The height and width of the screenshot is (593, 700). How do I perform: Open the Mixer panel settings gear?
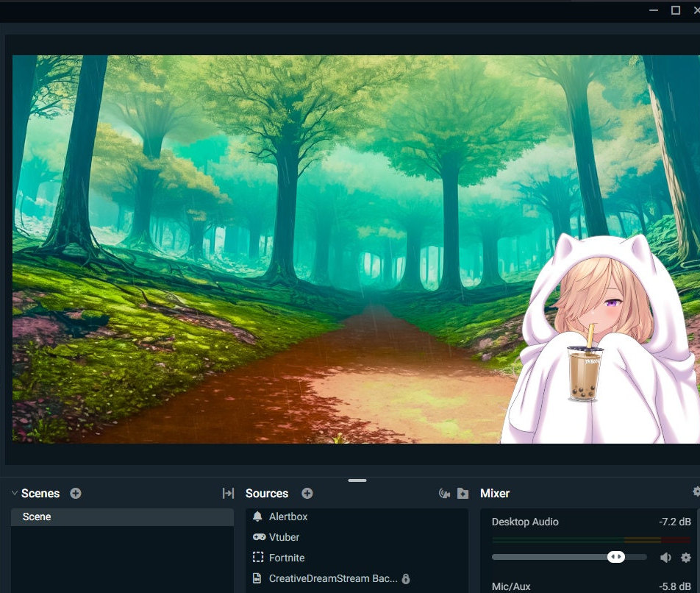click(694, 493)
